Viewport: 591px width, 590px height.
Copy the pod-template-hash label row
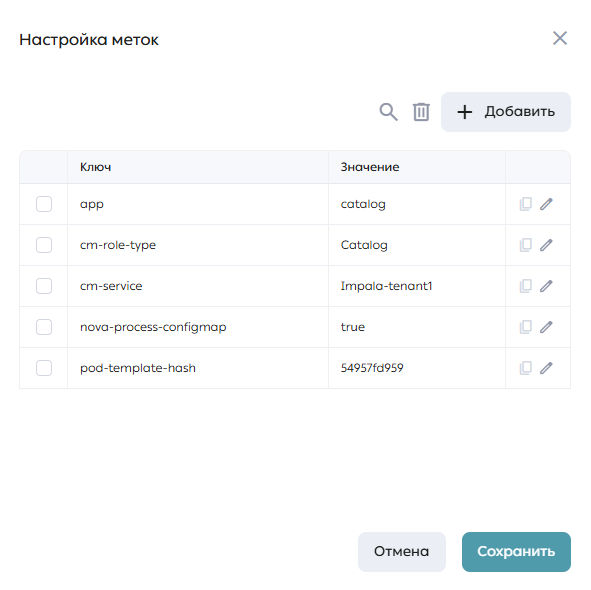[x=525, y=368]
